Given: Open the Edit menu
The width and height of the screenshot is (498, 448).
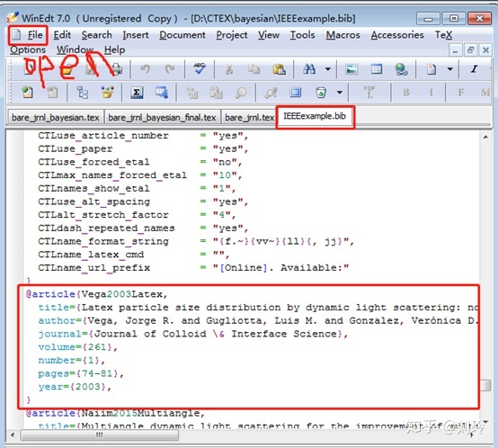Looking at the screenshot, I should [62, 35].
